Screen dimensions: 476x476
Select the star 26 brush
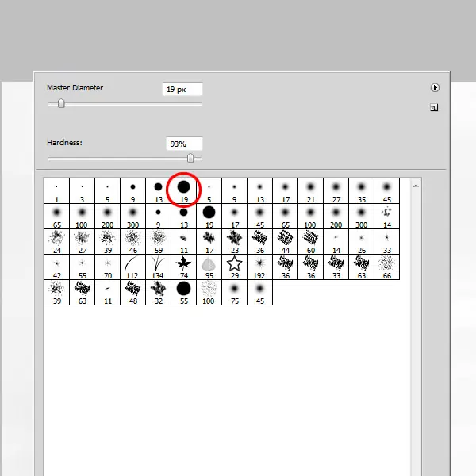tap(361, 242)
